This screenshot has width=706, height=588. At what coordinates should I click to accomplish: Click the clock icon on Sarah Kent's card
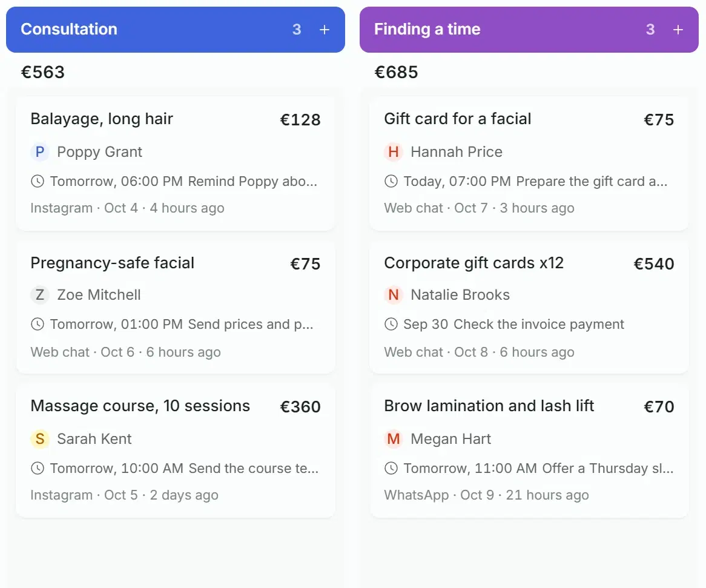click(x=38, y=468)
